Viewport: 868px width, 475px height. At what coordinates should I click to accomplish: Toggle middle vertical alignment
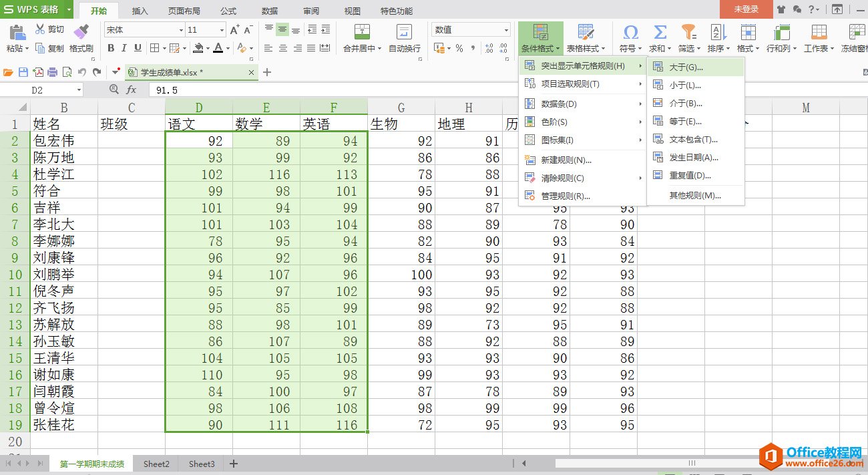coord(282,29)
